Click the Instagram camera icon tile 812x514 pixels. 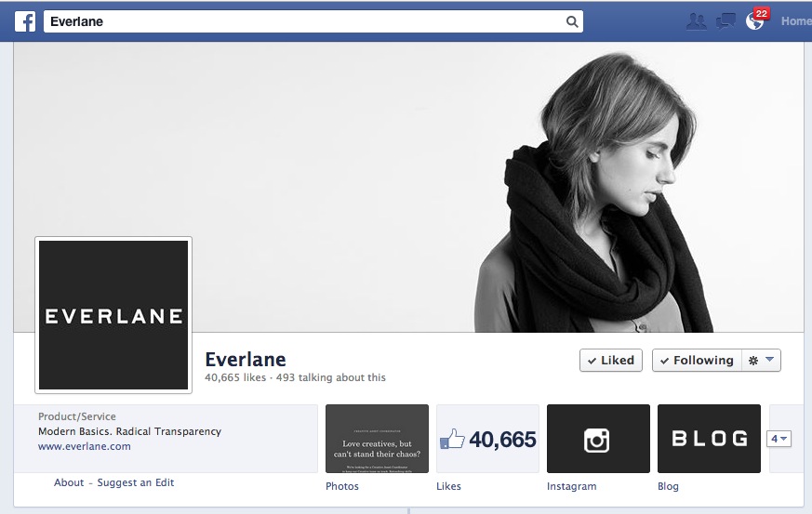point(598,439)
